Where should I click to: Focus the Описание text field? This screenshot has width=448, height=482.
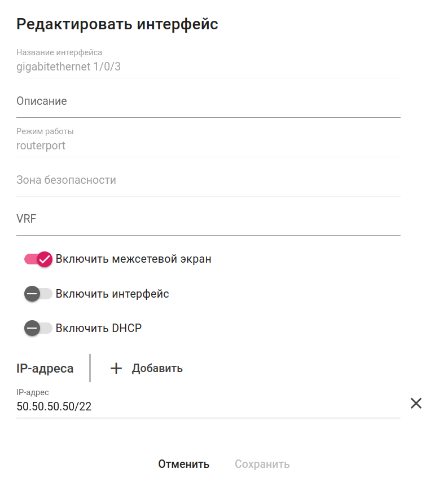point(208,101)
